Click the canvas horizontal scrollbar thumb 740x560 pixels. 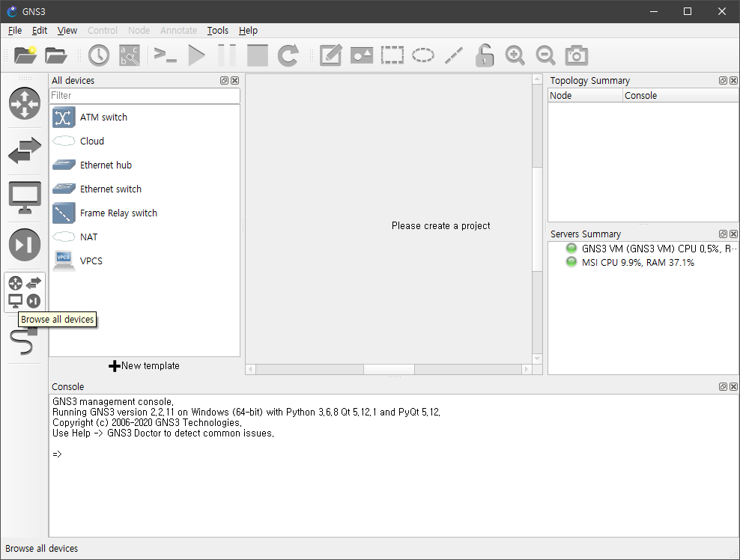coord(389,369)
